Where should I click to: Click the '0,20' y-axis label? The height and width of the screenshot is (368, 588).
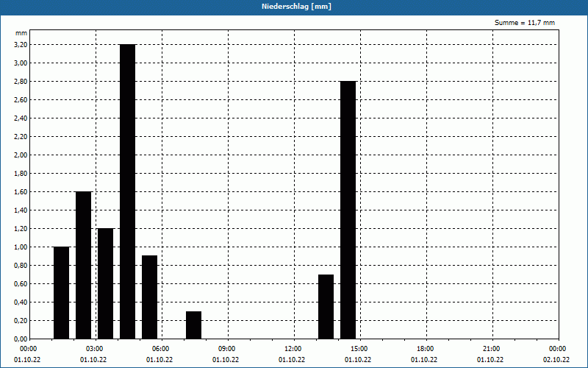point(21,321)
